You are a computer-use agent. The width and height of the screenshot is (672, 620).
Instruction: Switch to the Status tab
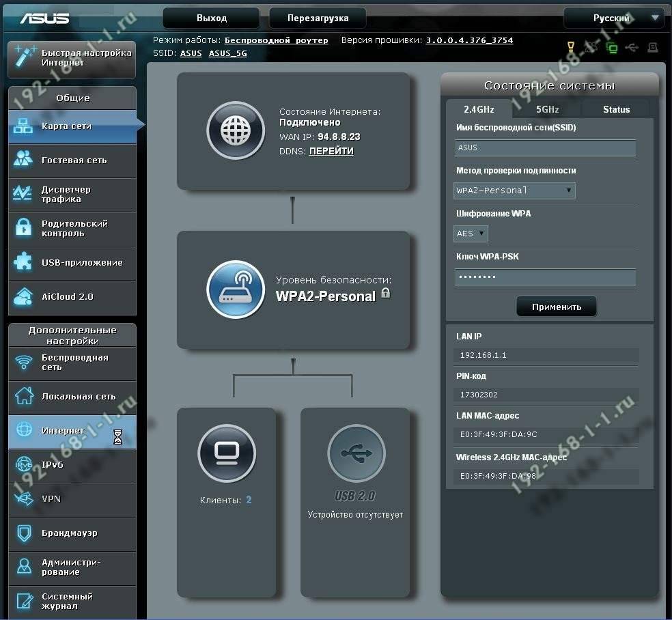click(x=616, y=109)
